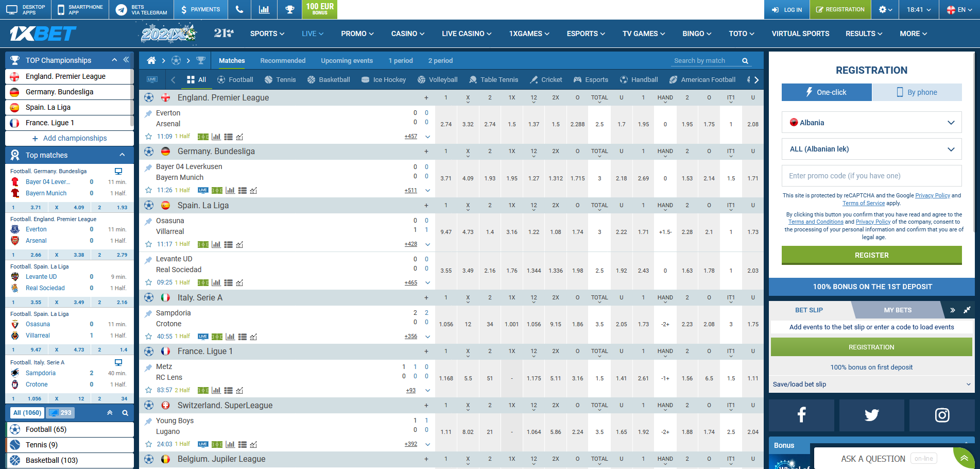
Task: Open Tennis (9) in sports list
Action: click(70, 445)
